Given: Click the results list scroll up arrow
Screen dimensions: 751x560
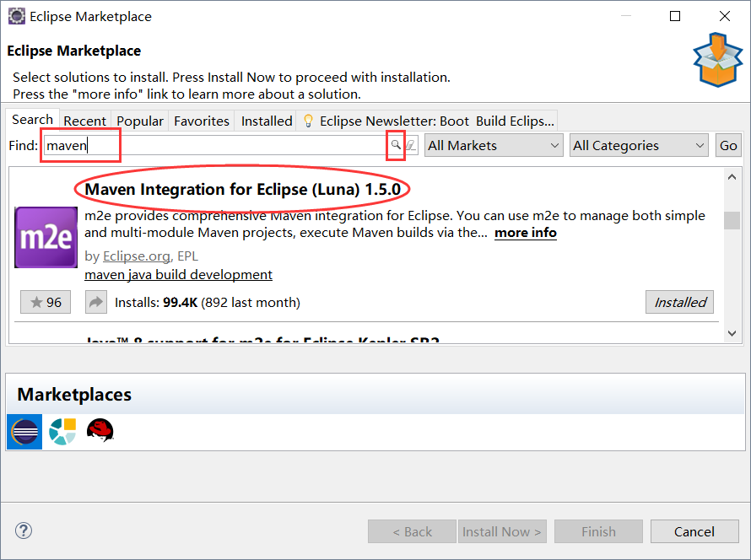Looking at the screenshot, I should (x=732, y=177).
